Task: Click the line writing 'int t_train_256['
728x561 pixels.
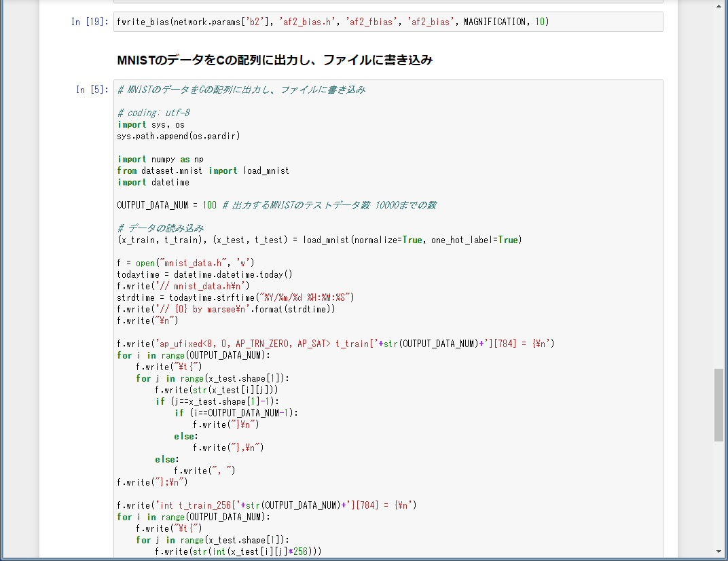Action: point(266,505)
